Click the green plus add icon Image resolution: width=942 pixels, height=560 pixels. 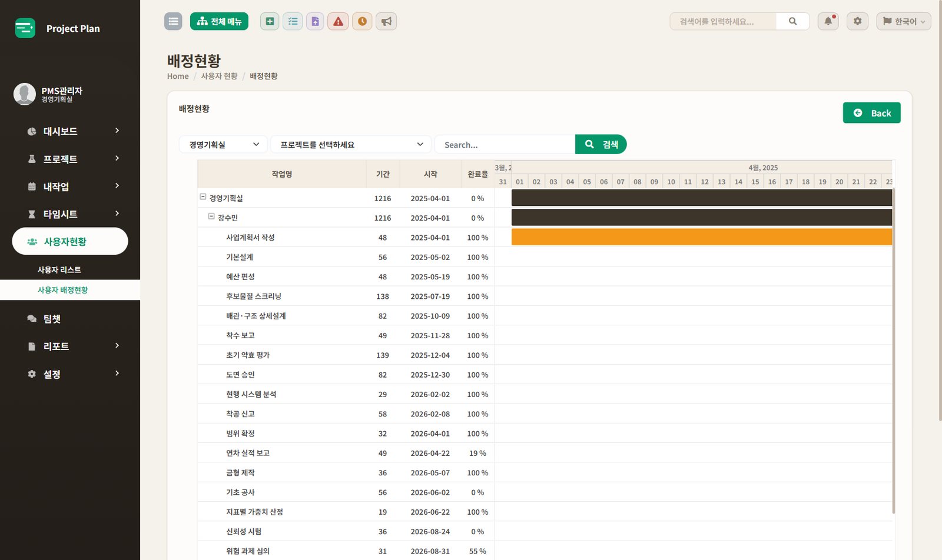(x=270, y=21)
